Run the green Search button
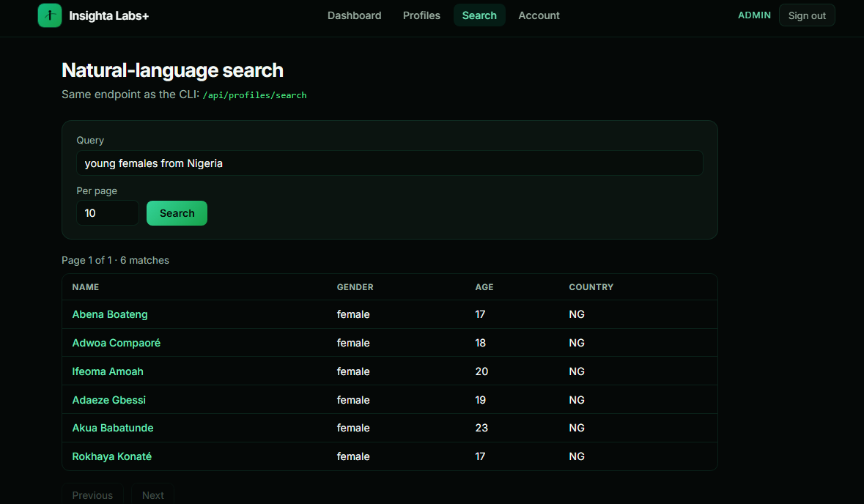 (177, 213)
